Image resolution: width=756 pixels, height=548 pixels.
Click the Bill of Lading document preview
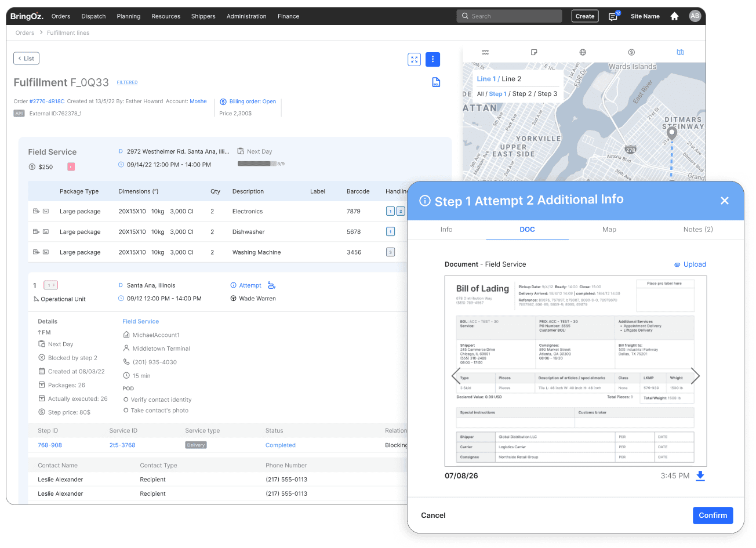575,371
